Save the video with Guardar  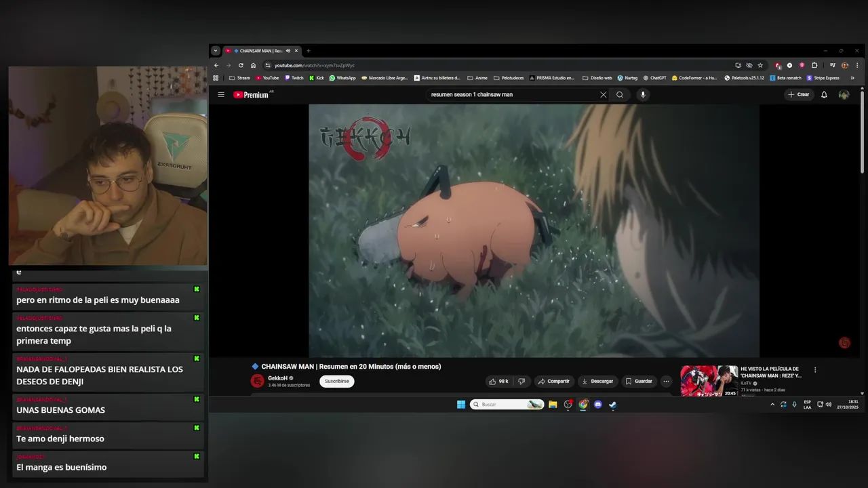tap(639, 382)
